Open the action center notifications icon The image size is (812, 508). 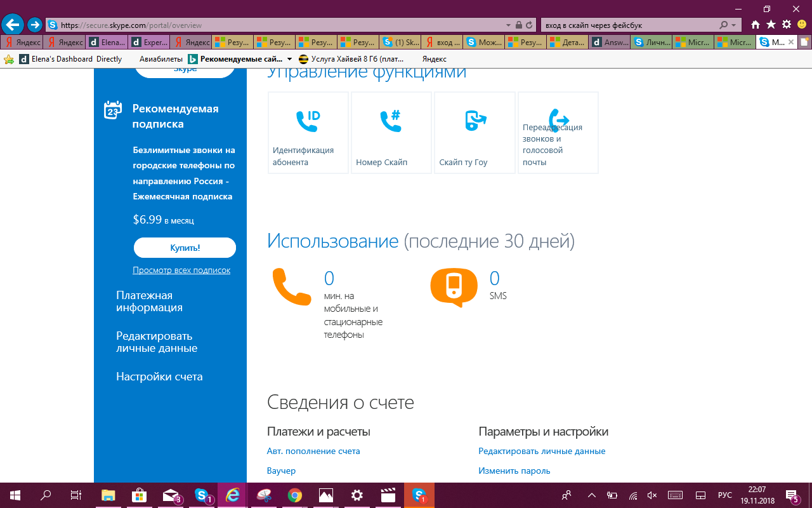pyautogui.click(x=792, y=495)
